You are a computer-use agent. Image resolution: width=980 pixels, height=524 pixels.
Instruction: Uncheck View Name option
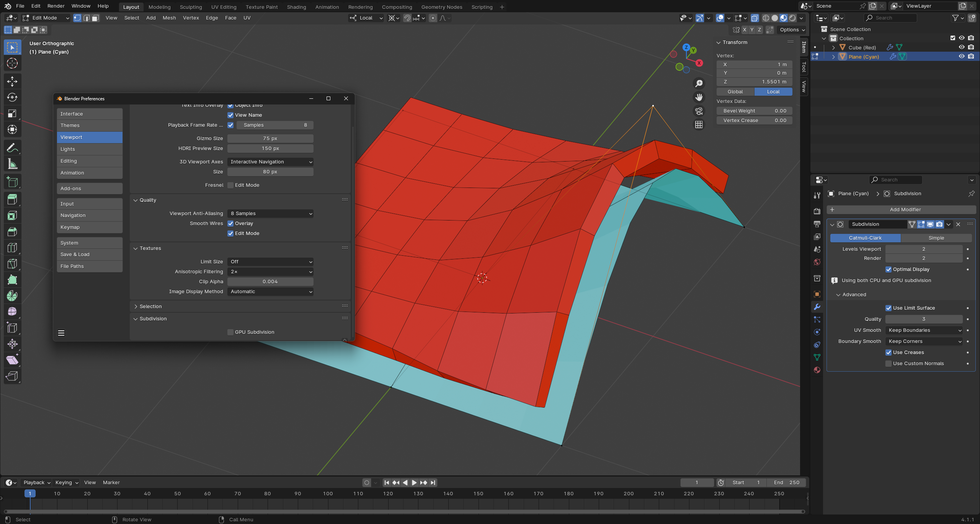pyautogui.click(x=230, y=115)
